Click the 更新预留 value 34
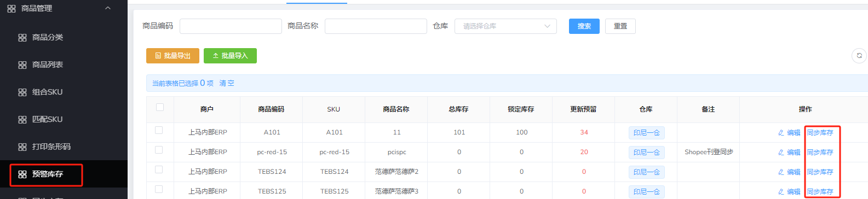The image size is (868, 199). click(x=584, y=132)
